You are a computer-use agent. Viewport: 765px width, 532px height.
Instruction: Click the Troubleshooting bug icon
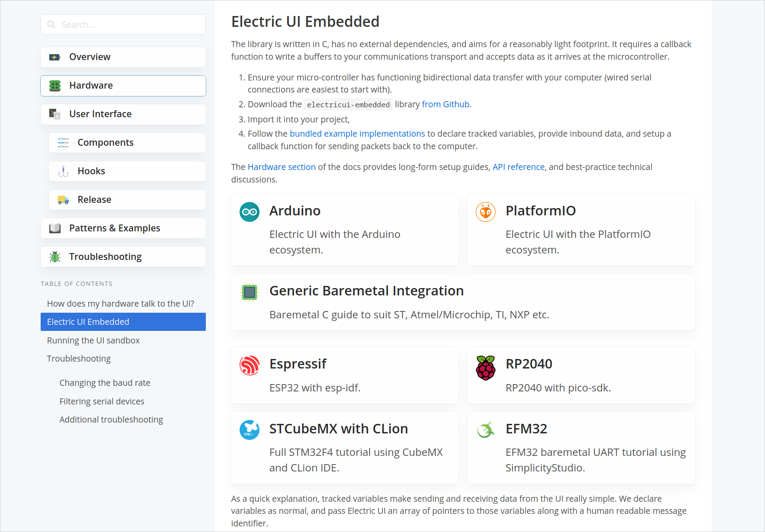click(x=55, y=257)
